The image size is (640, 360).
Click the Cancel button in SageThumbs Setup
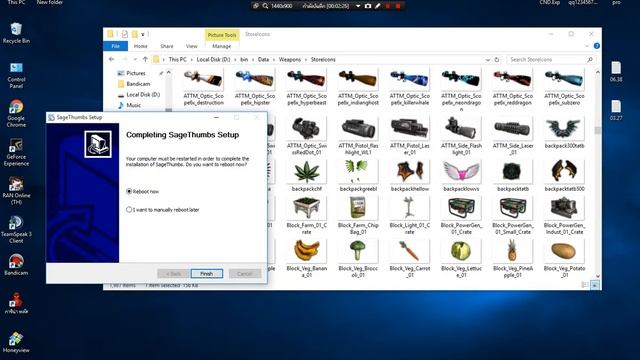pos(244,273)
